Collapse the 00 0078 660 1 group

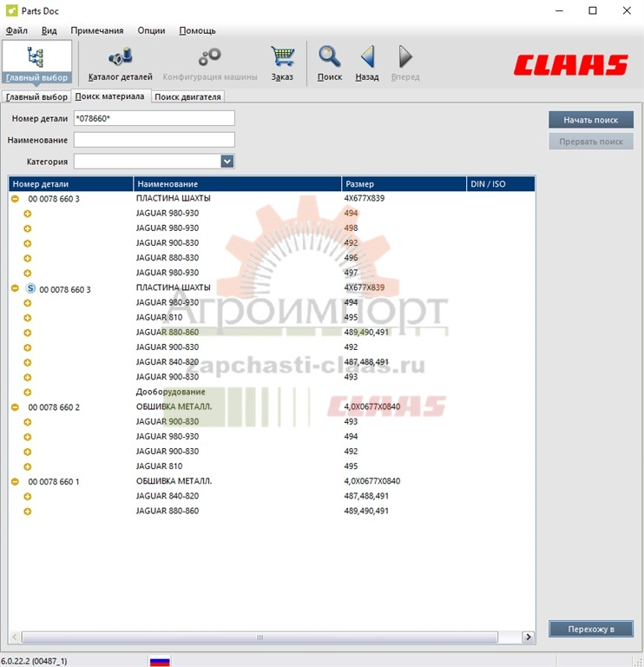[x=15, y=481]
